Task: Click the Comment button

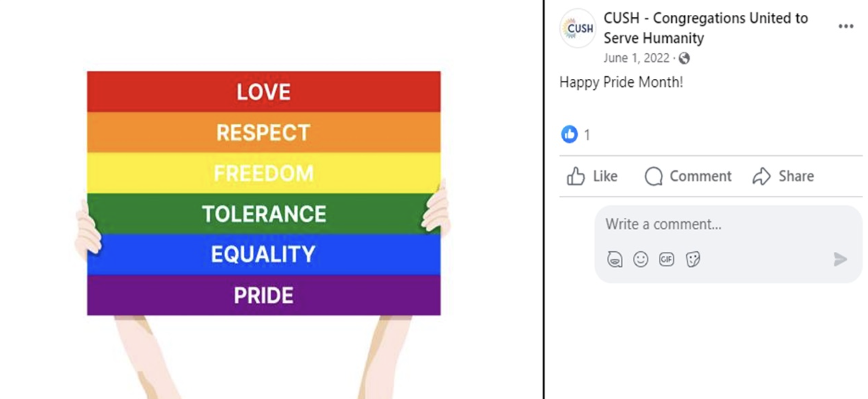Action: (x=688, y=176)
